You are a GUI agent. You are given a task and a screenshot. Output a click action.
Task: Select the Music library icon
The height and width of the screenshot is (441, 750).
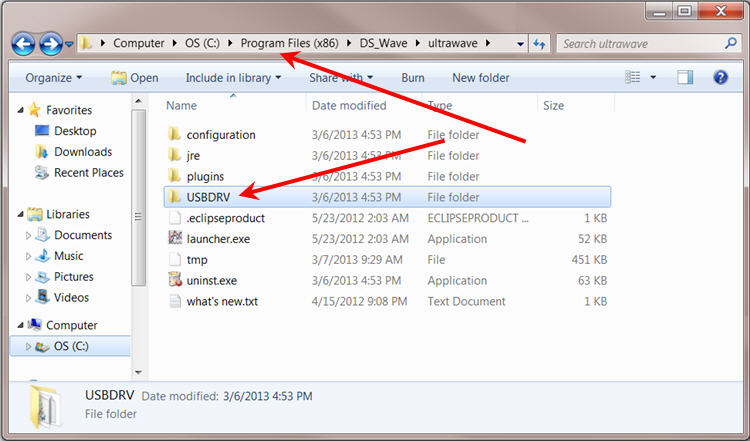pos(43,255)
